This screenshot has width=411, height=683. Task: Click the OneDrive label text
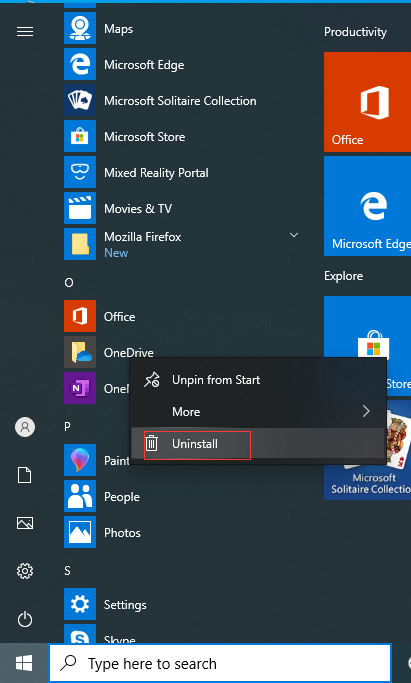(x=129, y=352)
